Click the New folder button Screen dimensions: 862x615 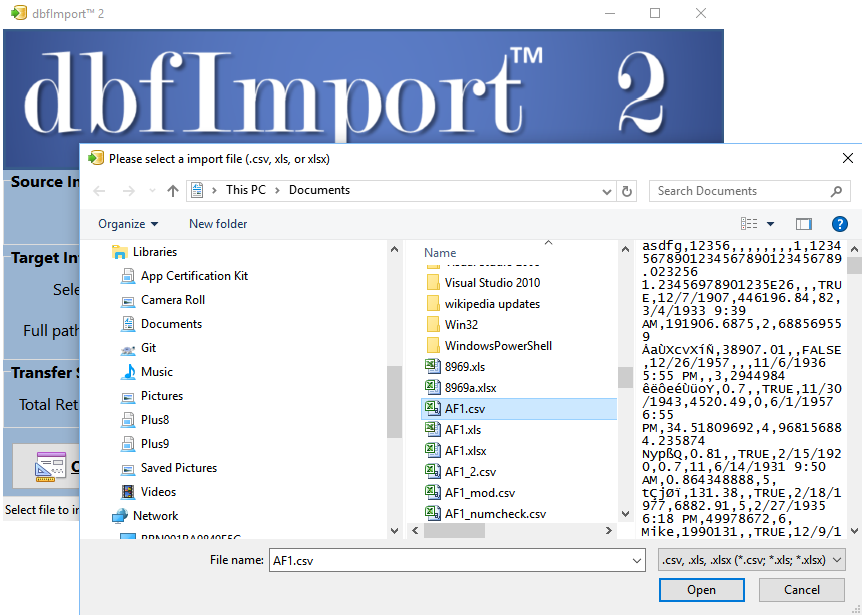coord(218,224)
